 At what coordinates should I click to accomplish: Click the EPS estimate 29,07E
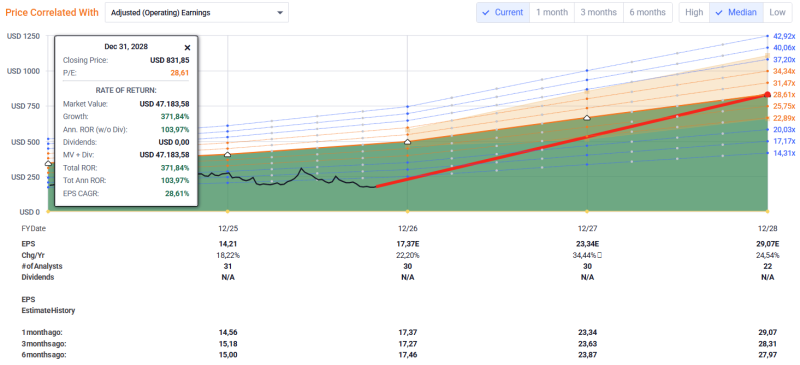(x=767, y=245)
